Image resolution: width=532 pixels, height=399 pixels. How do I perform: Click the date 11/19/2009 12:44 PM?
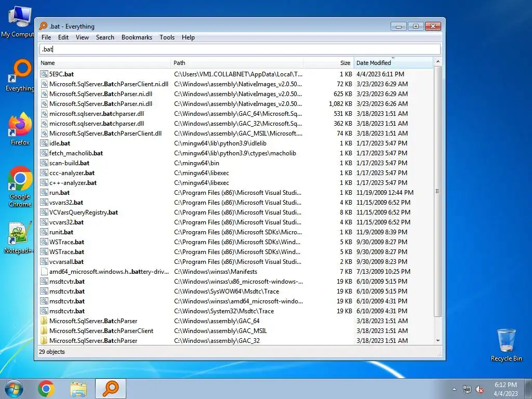385,192
